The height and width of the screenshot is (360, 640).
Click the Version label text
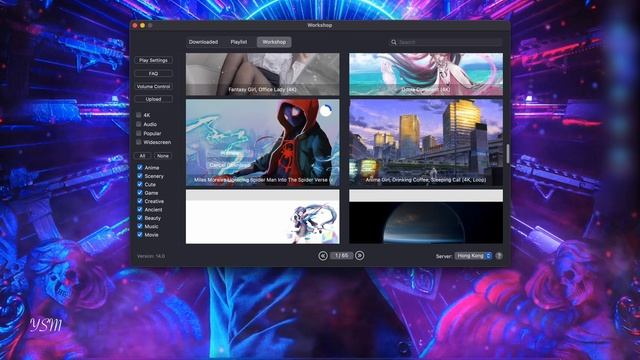coord(151,256)
